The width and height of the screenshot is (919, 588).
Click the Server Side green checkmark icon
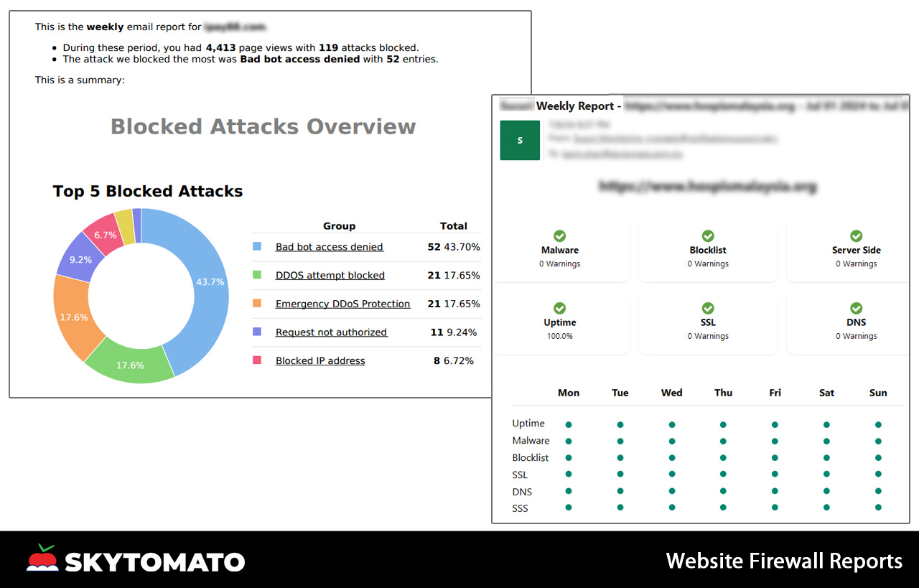click(856, 236)
